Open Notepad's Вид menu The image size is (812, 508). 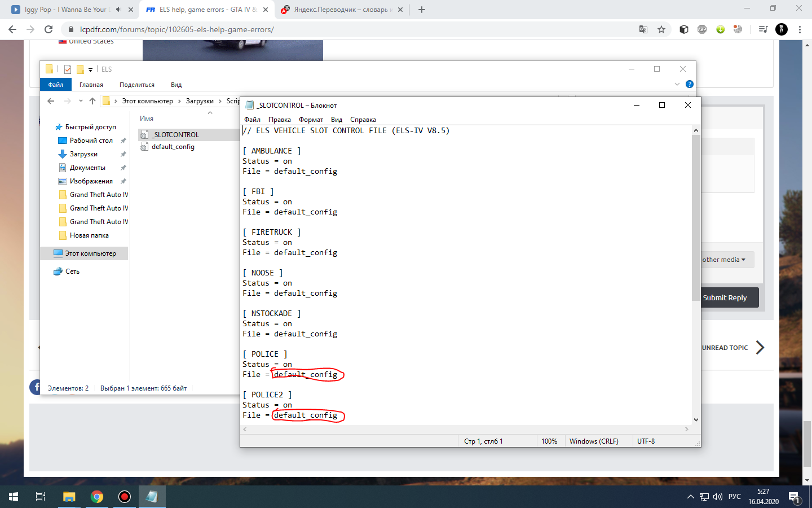click(x=337, y=120)
